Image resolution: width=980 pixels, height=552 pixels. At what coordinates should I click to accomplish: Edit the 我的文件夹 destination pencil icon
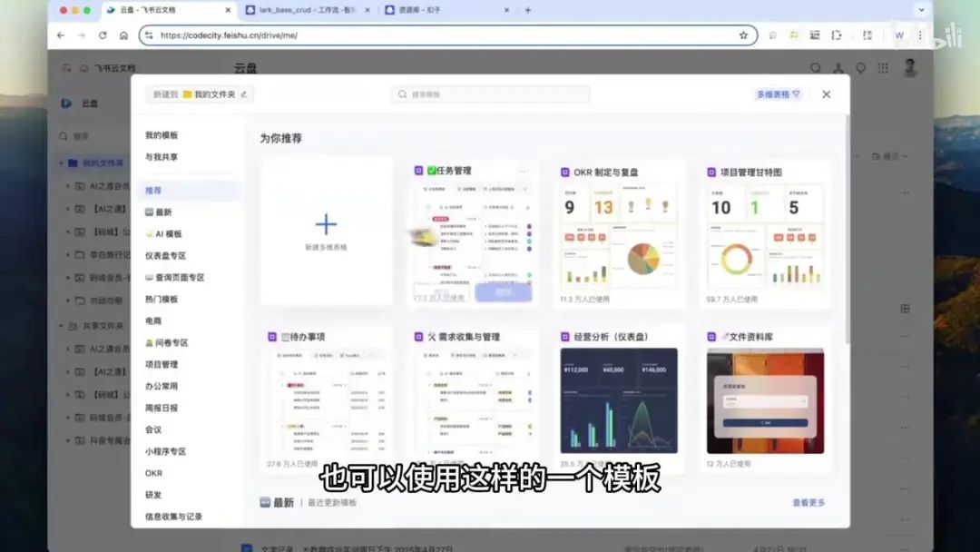[244, 94]
